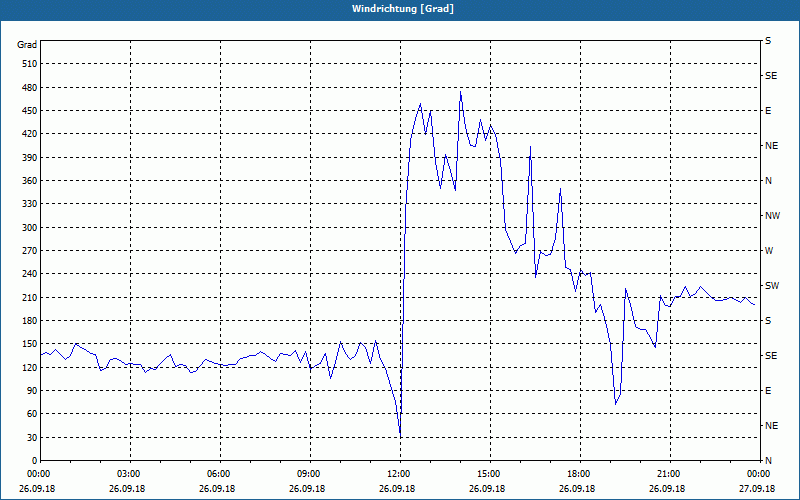Click the 150 y-axis value
This screenshot has height=500, width=800.
[x=30, y=344]
